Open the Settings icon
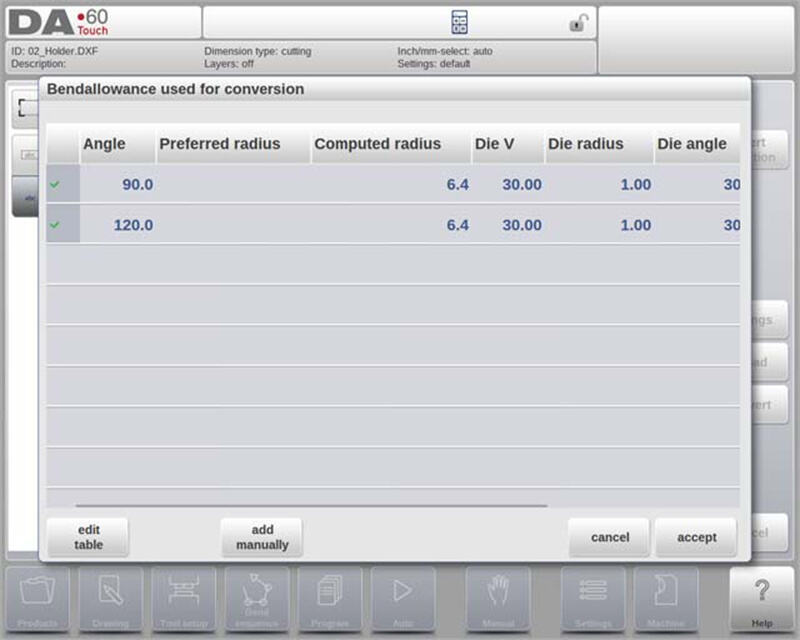The height and width of the screenshot is (640, 800). [x=592, y=597]
